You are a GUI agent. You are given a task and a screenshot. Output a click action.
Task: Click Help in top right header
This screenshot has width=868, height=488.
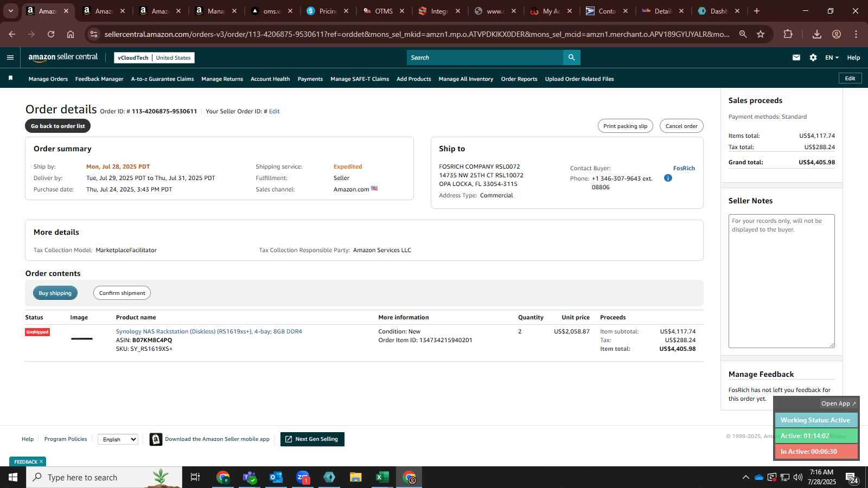853,57
